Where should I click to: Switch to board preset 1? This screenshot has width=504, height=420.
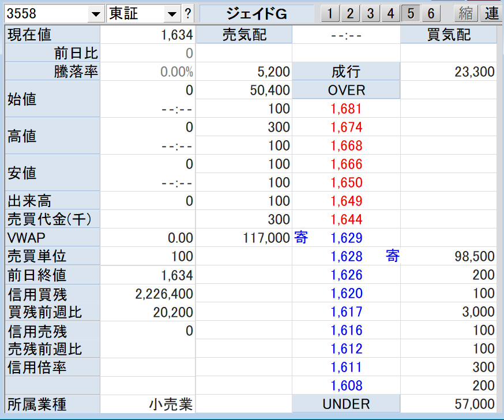point(329,13)
